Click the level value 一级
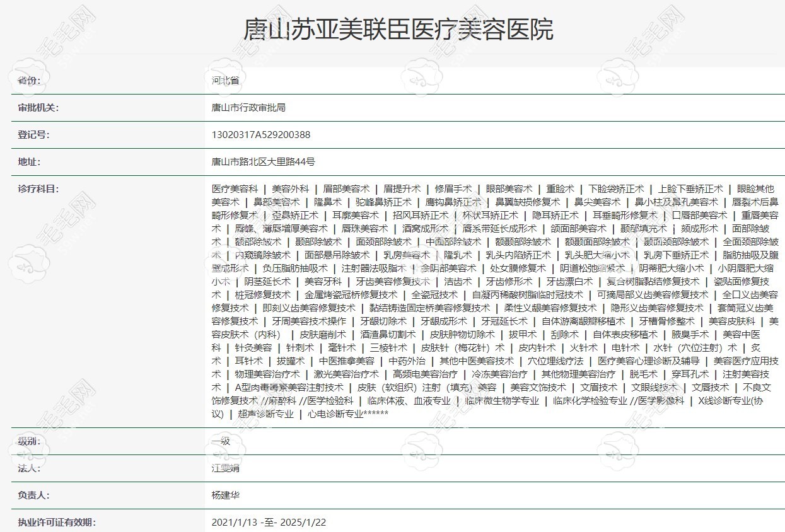The width and height of the screenshot is (785, 532). pyautogui.click(x=221, y=441)
